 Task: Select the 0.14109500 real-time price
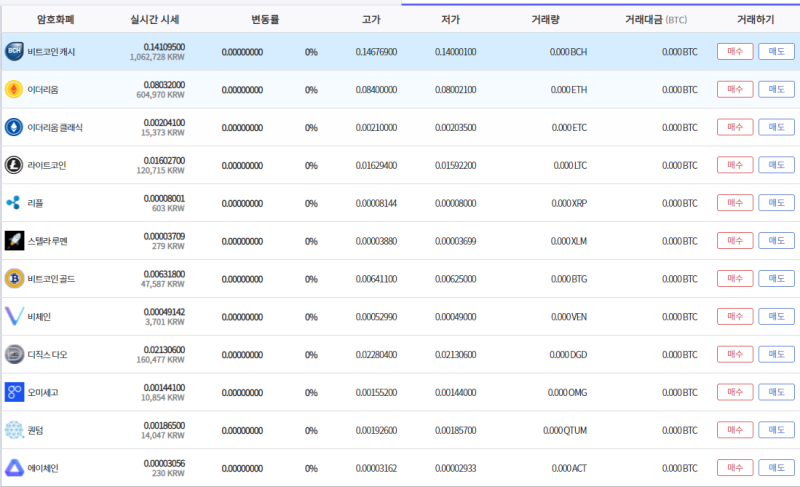pyautogui.click(x=164, y=47)
